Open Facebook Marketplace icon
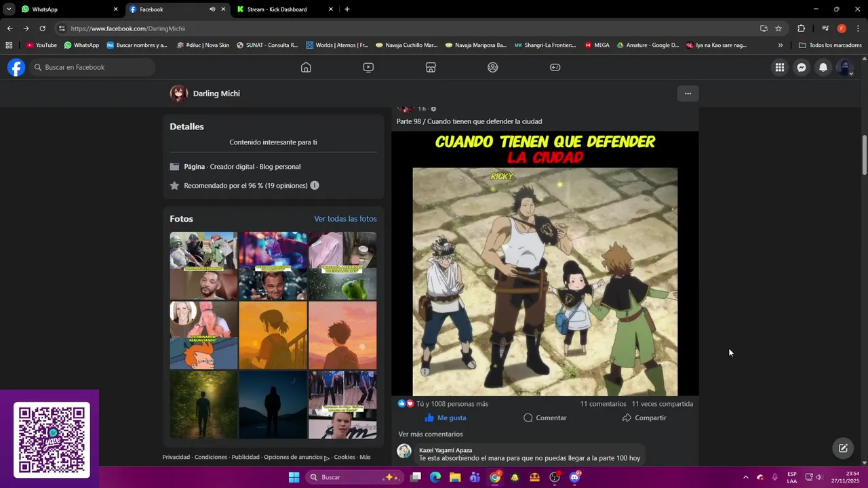Screen dimensions: 868x488 [x=431, y=67]
